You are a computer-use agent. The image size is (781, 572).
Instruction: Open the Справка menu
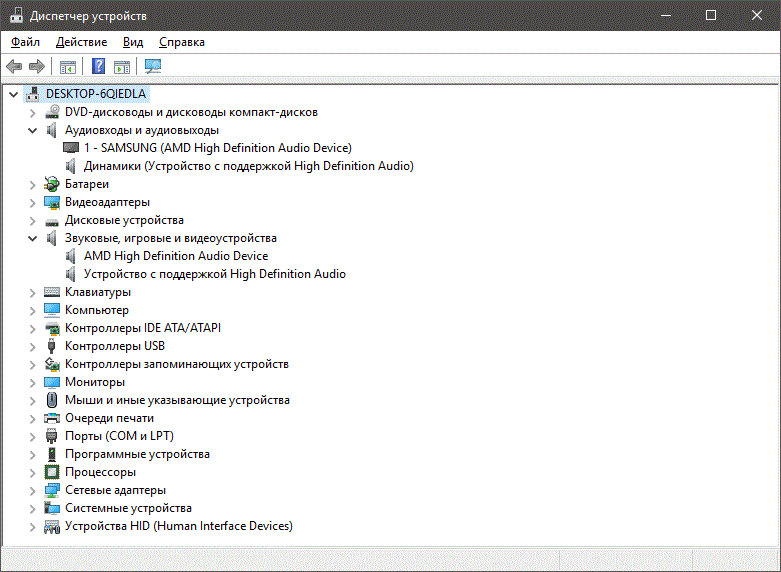pos(182,42)
